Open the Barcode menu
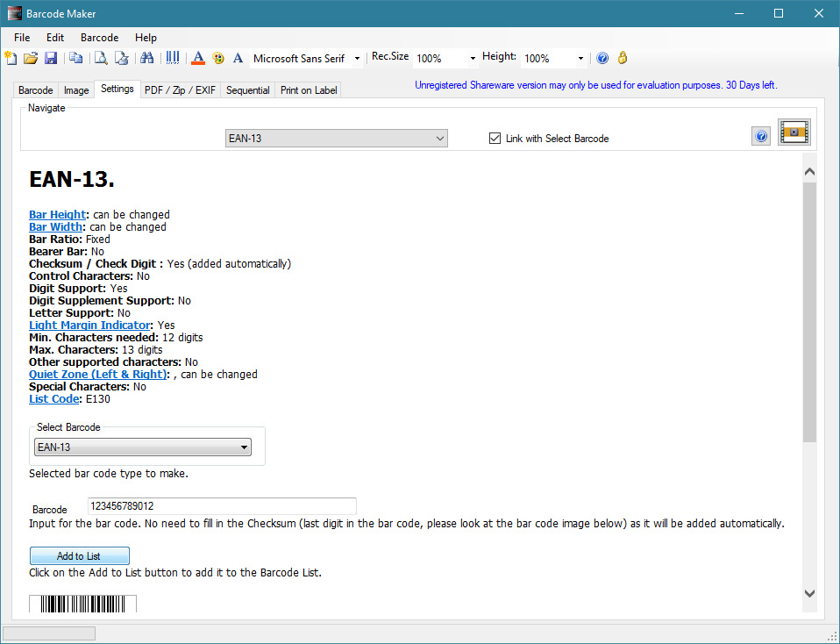The width and height of the screenshot is (840, 644). (x=99, y=38)
